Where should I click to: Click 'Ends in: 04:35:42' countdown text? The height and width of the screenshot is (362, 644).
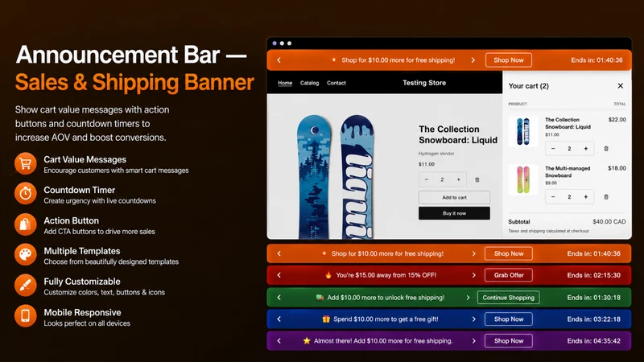[594, 340]
